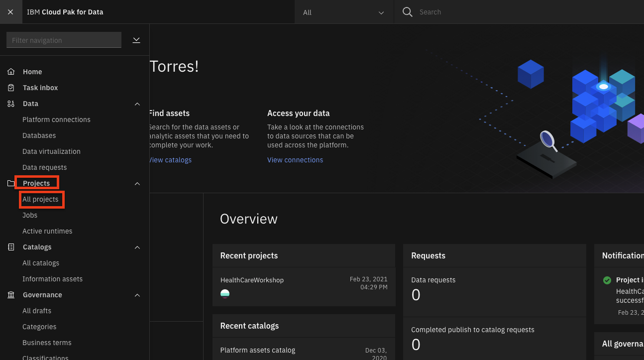Screen dimensions: 644x360
Task: Select the Data menu heading
Action: (30, 104)
